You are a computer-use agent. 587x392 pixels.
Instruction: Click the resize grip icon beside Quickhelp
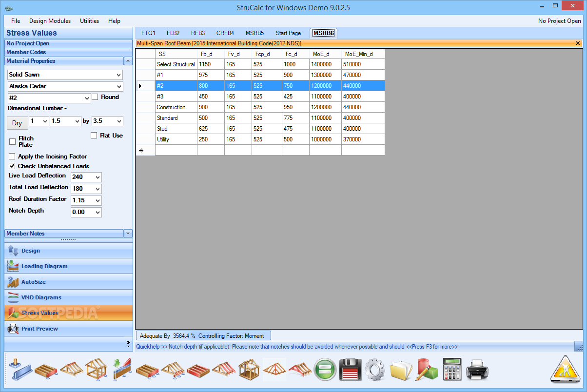pos(579,347)
